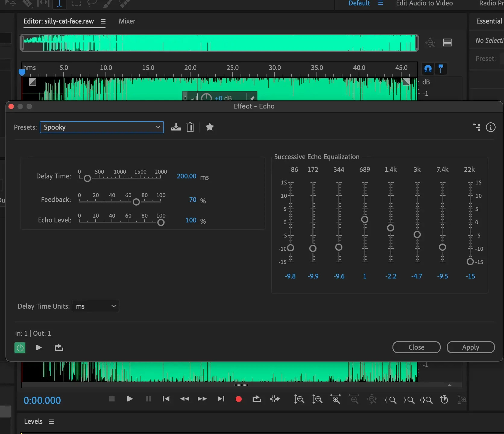Select the Editor: silly-cat-face.raw tab

[x=59, y=21]
